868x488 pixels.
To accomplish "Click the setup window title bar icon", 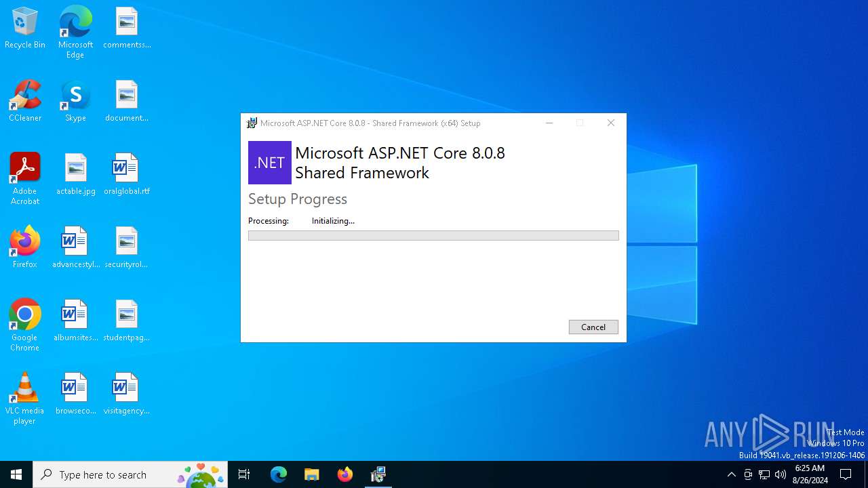I will click(252, 123).
